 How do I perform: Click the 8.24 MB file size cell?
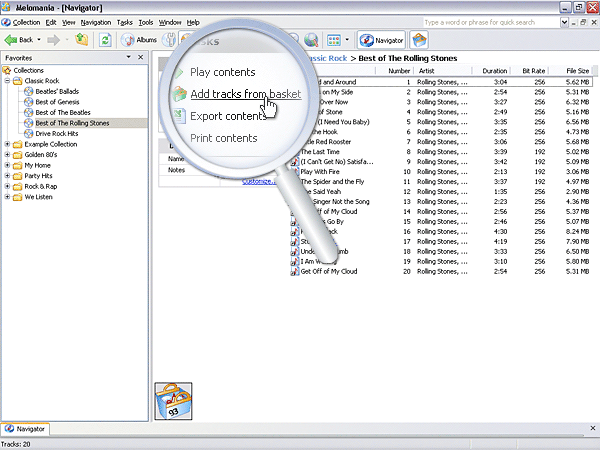click(x=577, y=232)
